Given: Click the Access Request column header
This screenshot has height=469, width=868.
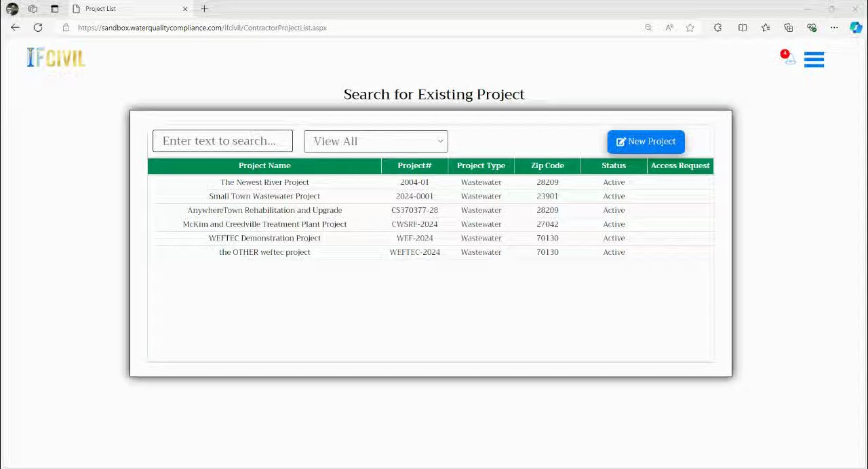Looking at the screenshot, I should (x=680, y=165).
